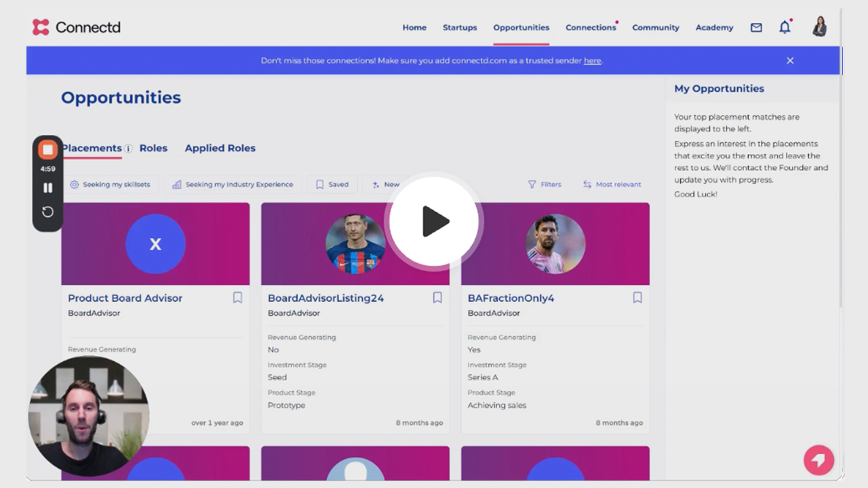This screenshot has height=488, width=868.
Task: Open the messages envelope icon
Action: click(756, 28)
